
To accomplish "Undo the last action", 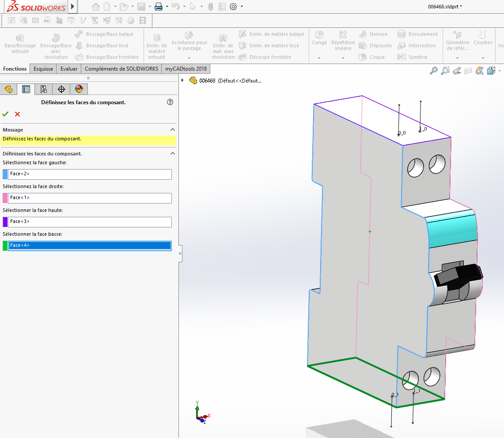I will [x=176, y=7].
